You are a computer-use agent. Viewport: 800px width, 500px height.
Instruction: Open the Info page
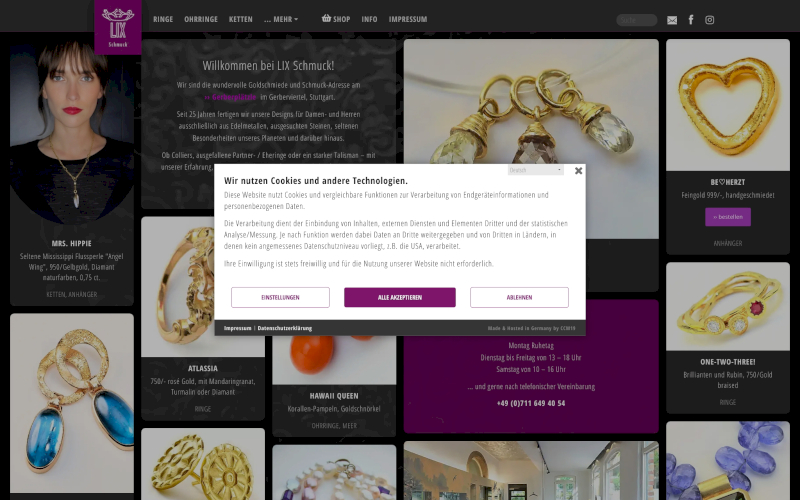369,19
